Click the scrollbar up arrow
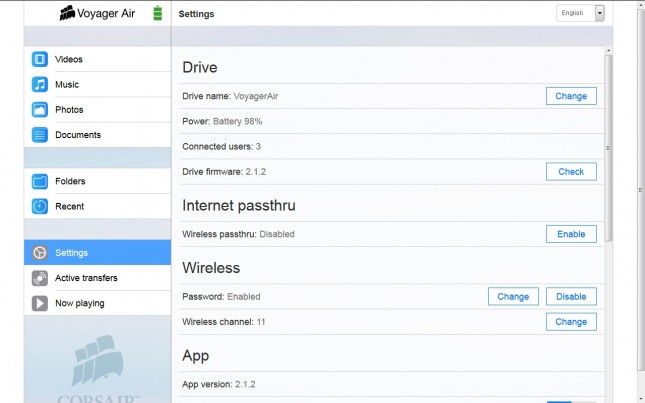The height and width of the screenshot is (403, 645). (608, 51)
